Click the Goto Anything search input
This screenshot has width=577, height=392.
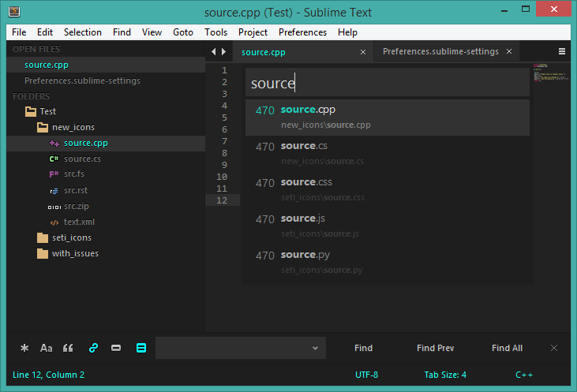click(x=388, y=82)
